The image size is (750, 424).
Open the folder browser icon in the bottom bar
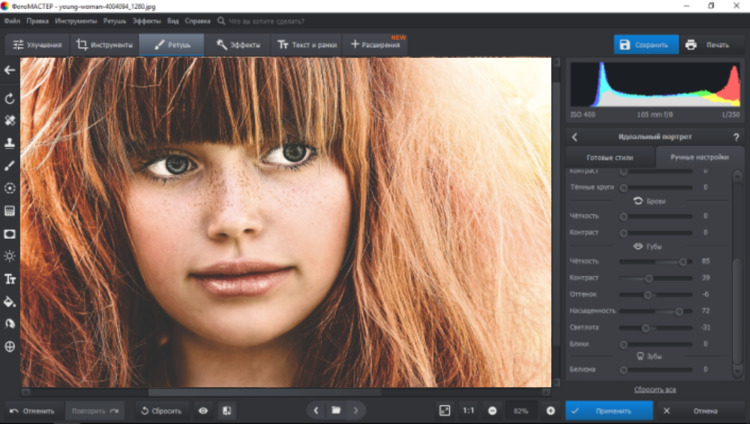coord(336,410)
